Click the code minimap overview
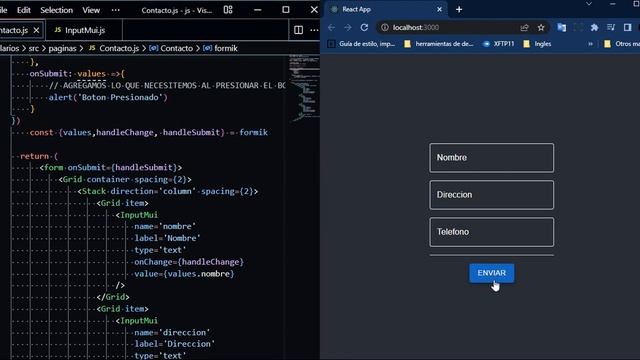 click(x=304, y=89)
